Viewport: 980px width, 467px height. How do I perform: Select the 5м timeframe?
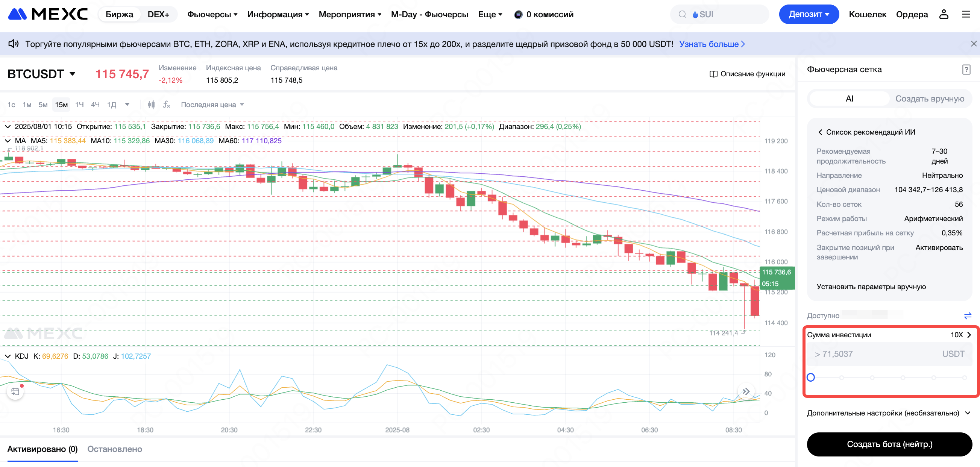[42, 105]
